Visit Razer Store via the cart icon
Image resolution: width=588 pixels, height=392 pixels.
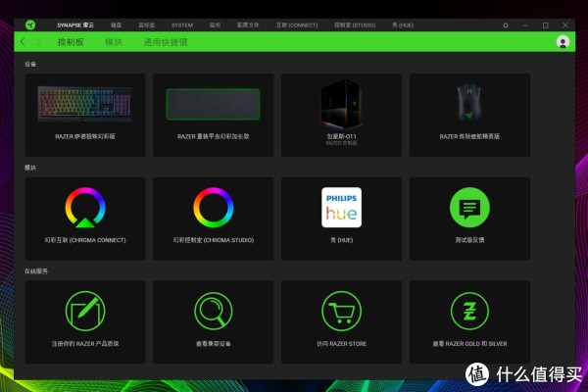point(342,311)
